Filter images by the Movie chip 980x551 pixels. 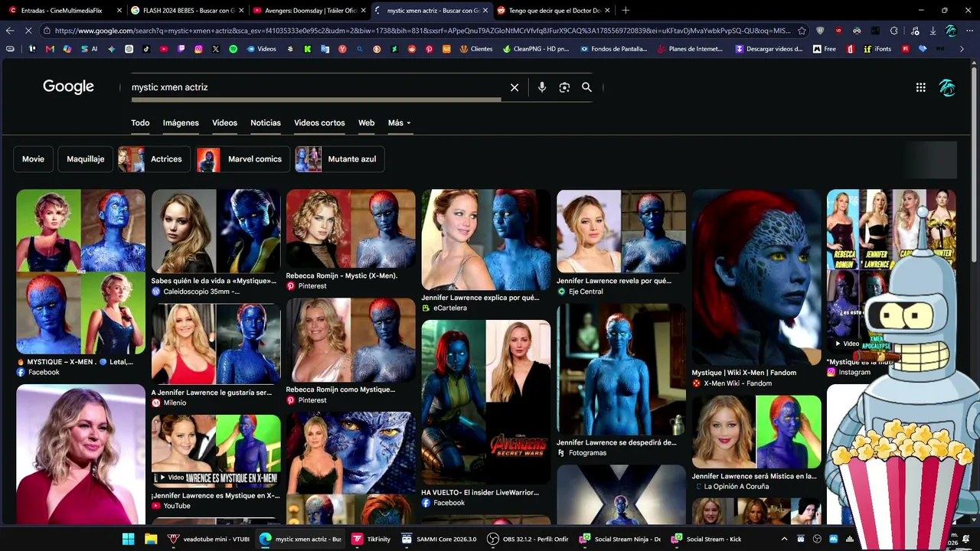(33, 159)
